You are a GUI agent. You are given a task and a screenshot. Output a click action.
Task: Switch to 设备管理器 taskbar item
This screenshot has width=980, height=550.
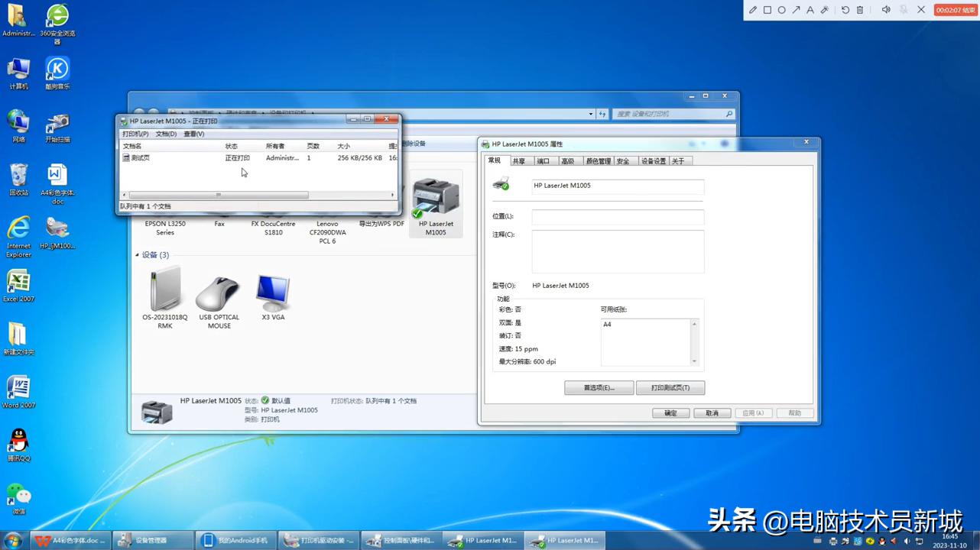click(x=152, y=540)
